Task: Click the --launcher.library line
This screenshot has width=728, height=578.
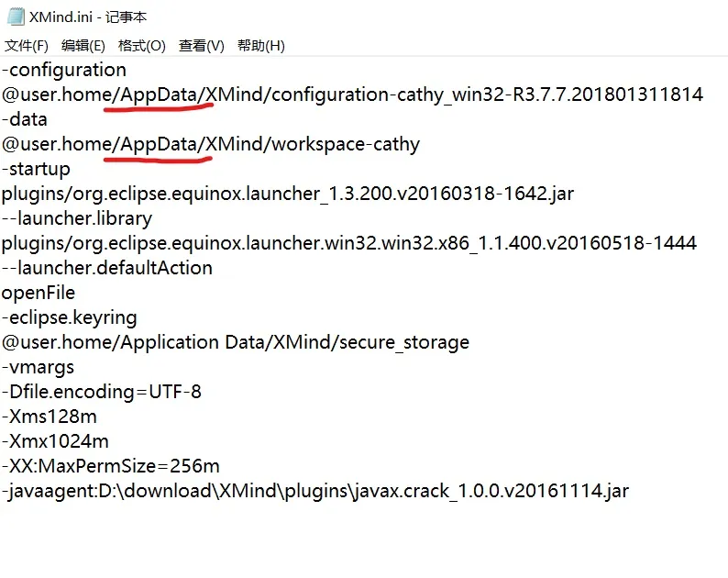Action: (x=77, y=218)
